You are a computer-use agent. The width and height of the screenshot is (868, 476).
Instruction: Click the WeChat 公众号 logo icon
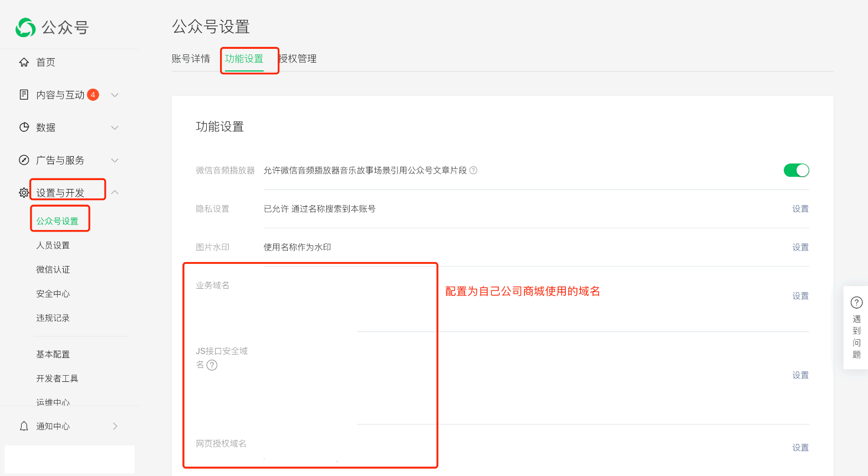25,27
